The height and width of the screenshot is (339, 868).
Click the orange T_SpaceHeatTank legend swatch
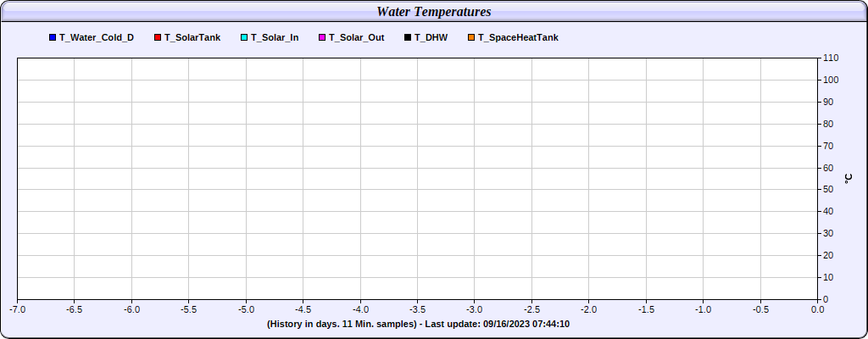click(471, 37)
